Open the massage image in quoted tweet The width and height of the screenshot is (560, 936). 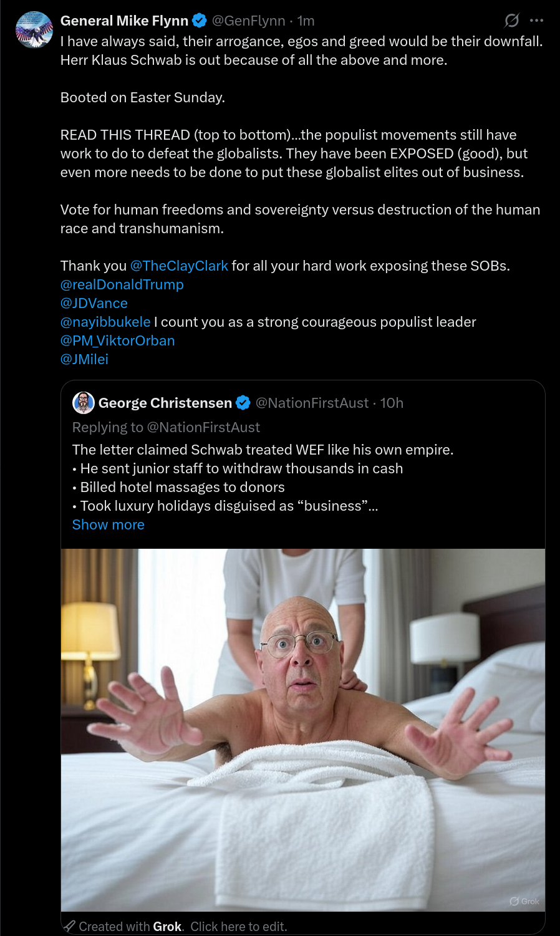(x=303, y=730)
